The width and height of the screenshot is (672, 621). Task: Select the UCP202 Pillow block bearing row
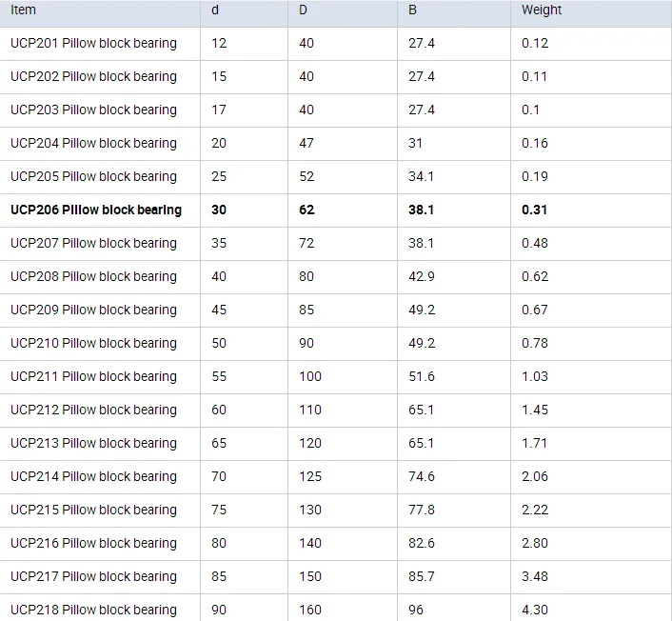click(93, 76)
